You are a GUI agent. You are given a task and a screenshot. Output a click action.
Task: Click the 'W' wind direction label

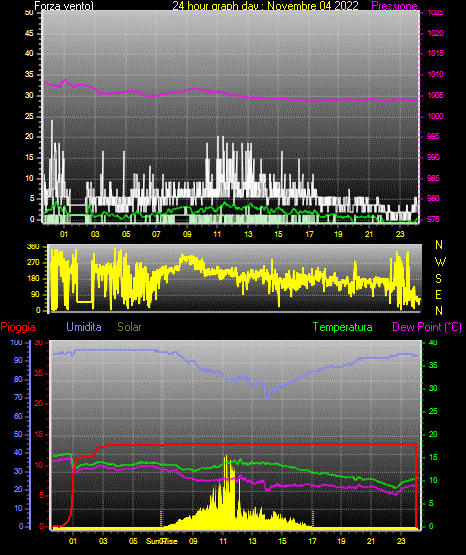(440, 262)
